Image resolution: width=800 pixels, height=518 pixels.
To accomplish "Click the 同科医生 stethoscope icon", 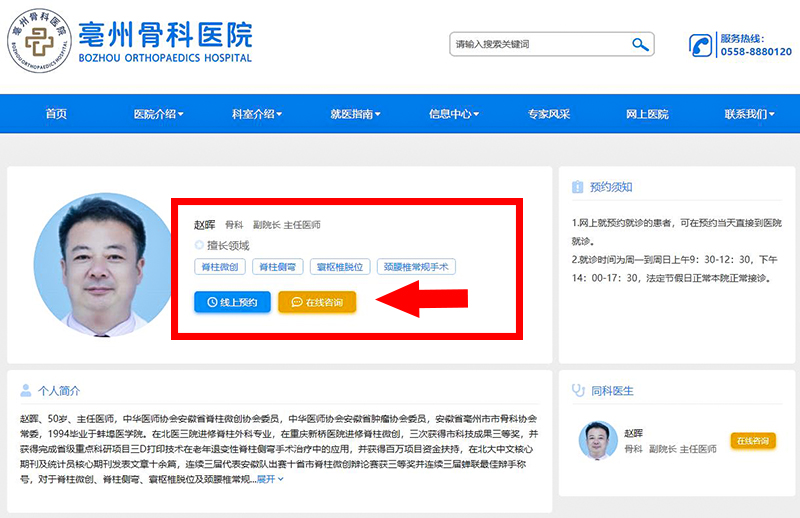I will (577, 390).
